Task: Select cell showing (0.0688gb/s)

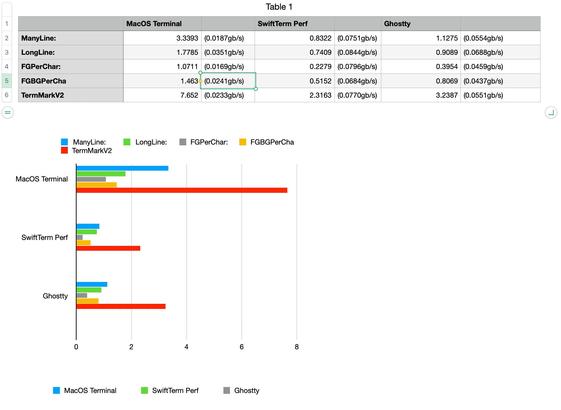Action: coord(500,52)
